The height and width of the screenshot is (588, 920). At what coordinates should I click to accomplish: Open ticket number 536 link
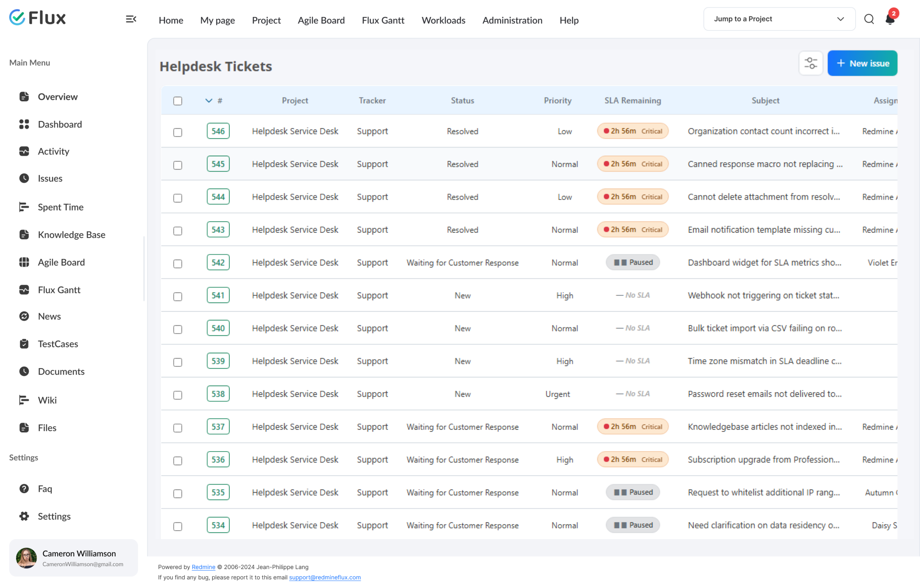tap(218, 459)
